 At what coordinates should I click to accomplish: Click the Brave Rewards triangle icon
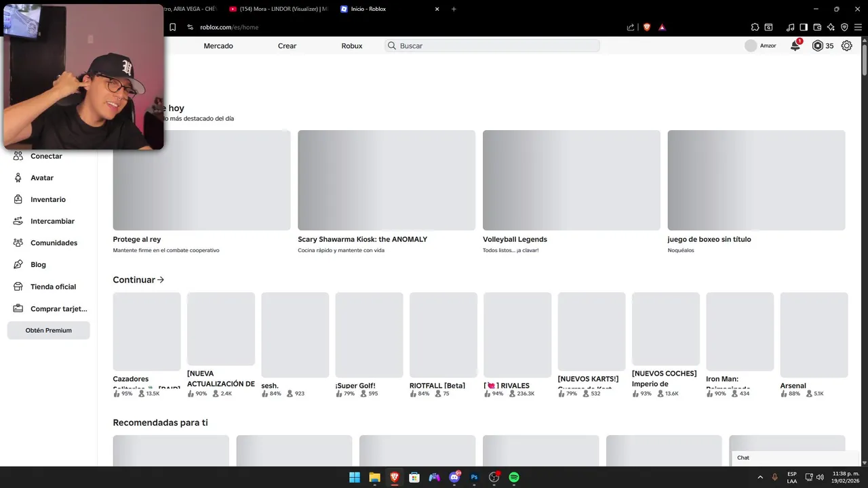click(662, 27)
